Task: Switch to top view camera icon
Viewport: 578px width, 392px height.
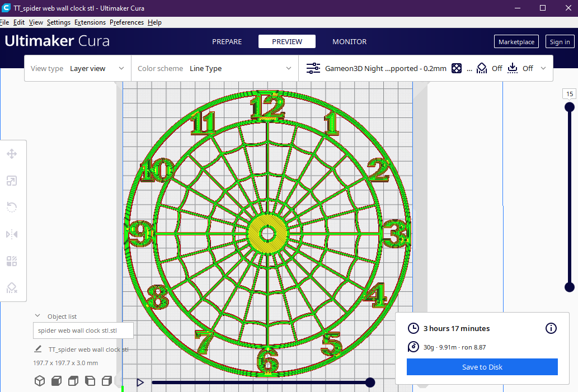Action: point(73,381)
